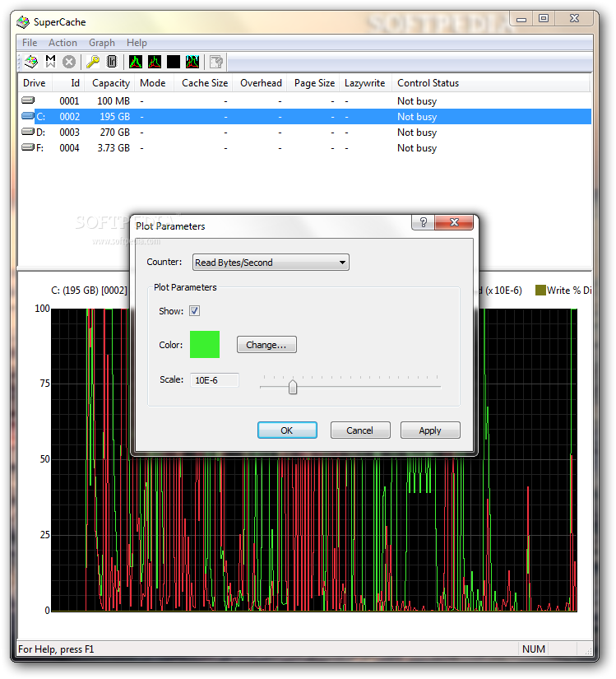Click the second green-red graph icon
The width and height of the screenshot is (616, 679).
click(155, 62)
